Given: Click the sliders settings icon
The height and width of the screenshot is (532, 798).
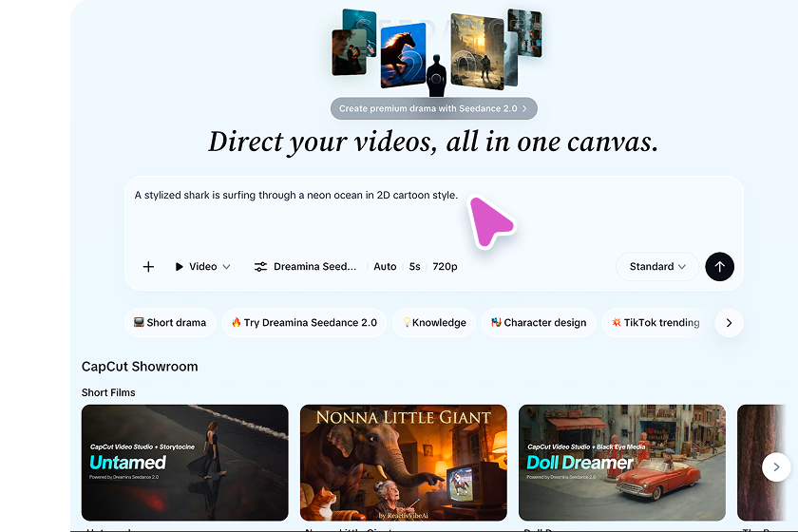Looking at the screenshot, I should click(260, 267).
